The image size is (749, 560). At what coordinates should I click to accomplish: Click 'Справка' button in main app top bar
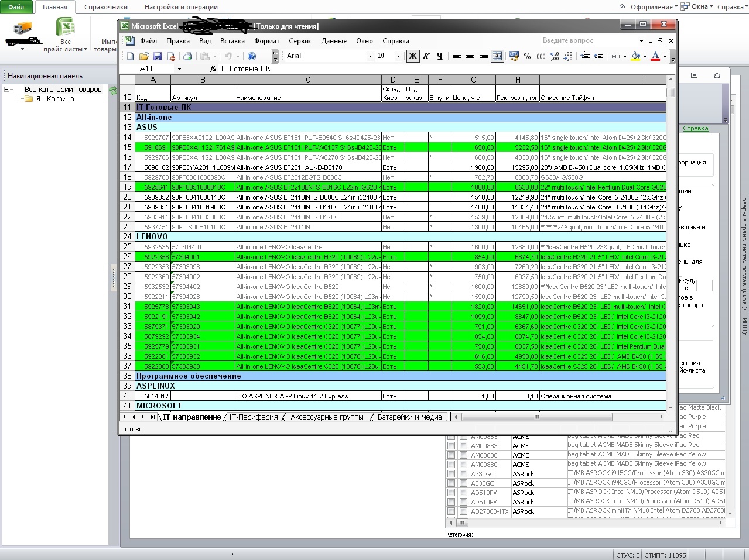[731, 7]
